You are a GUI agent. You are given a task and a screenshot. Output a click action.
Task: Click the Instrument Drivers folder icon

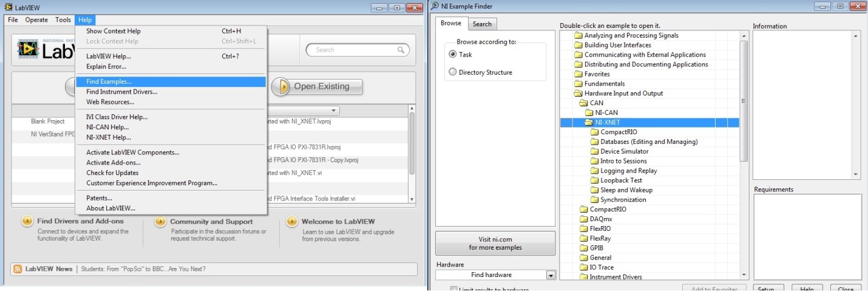click(583, 277)
